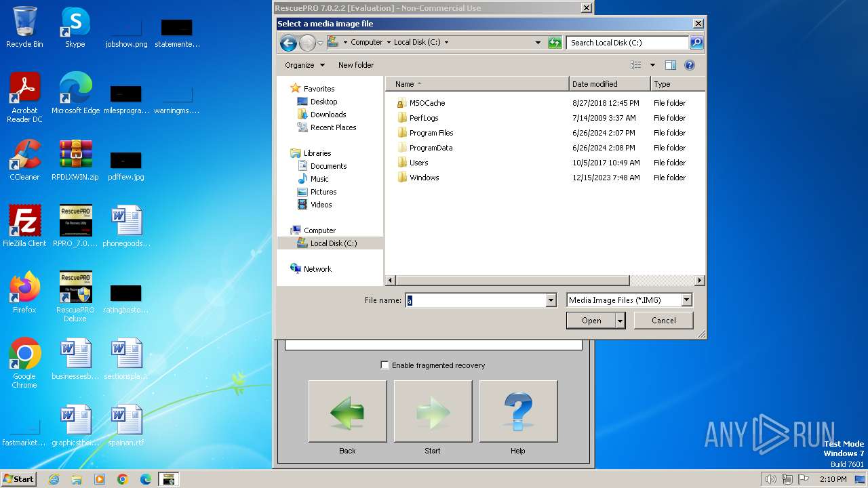Click Windows Explorer folder taskbar icon
Screen dimensions: 868x488
click(77, 479)
